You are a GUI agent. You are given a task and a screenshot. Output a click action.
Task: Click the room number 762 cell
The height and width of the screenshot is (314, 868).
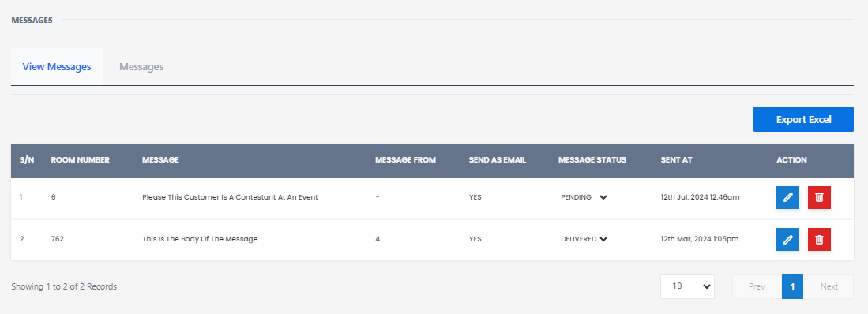pyautogui.click(x=57, y=239)
